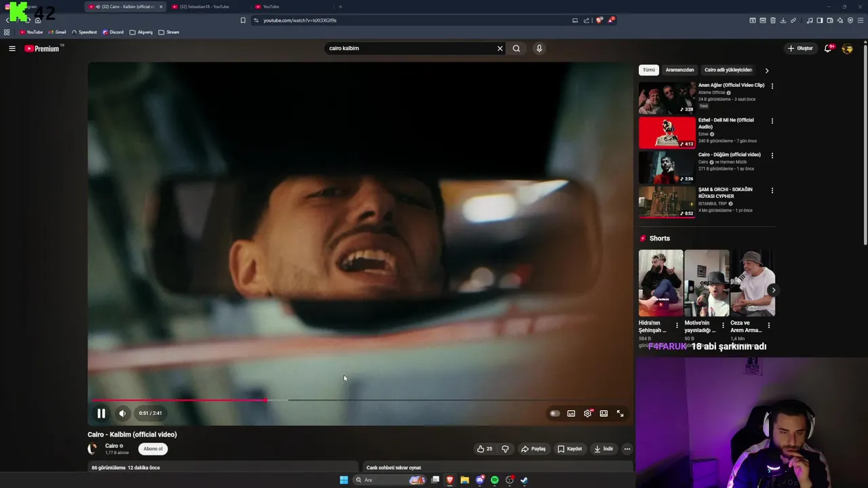The image size is (868, 488).
Task: Click the search magnifier button
Action: (x=516, y=48)
